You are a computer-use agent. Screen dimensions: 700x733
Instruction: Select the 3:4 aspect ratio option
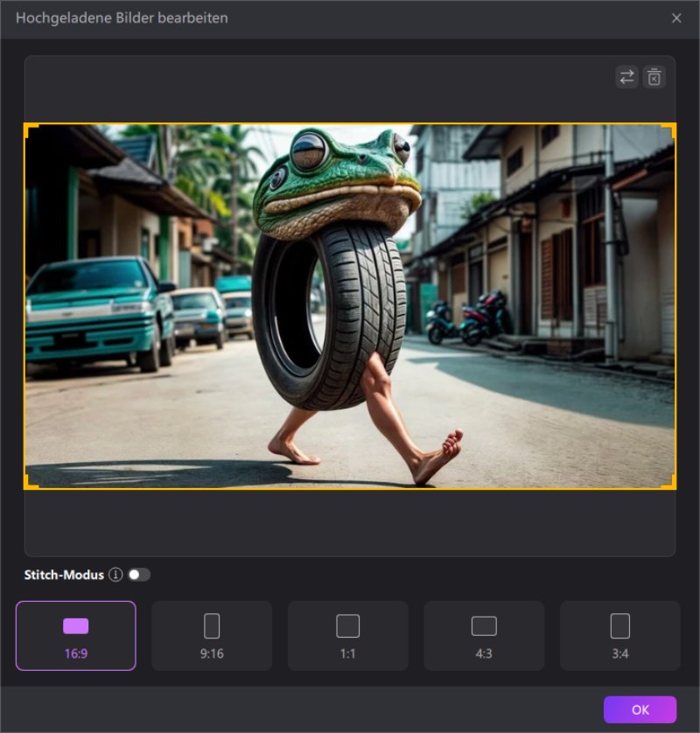619,635
